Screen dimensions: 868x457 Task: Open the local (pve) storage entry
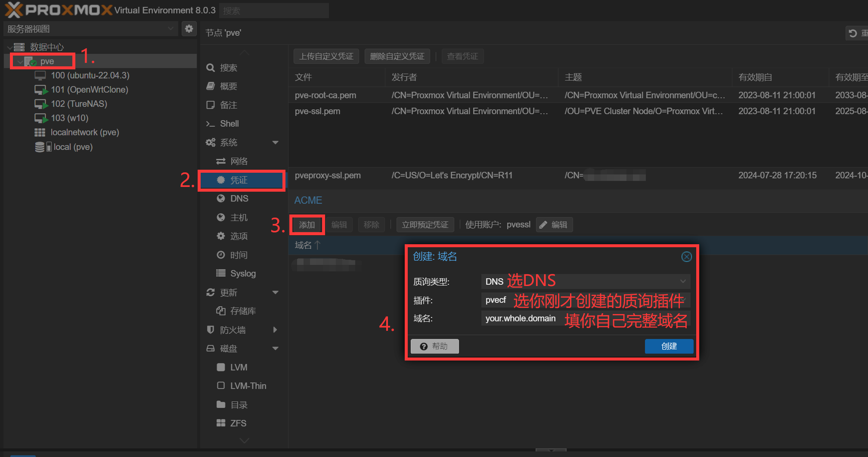pyautogui.click(x=73, y=147)
